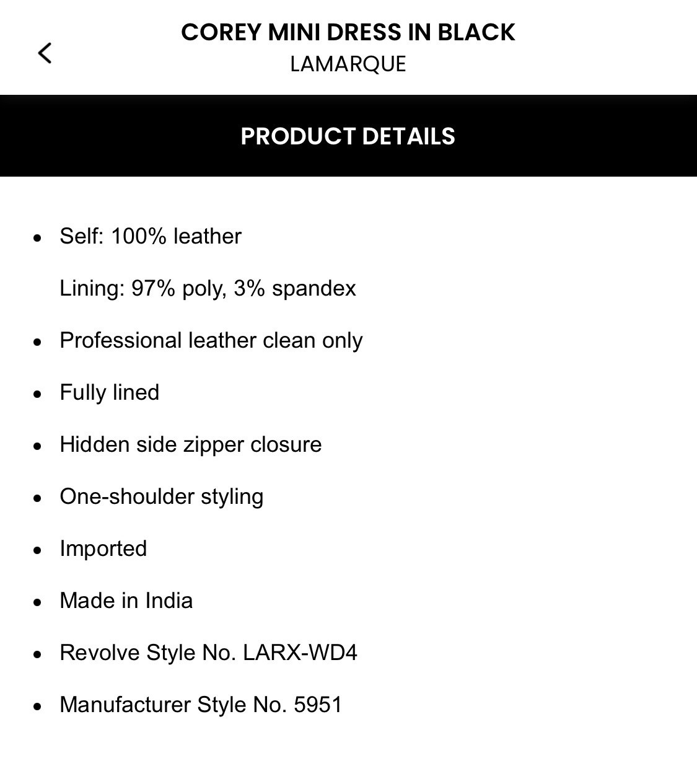Tap the 'One-shoulder styling' detail
This screenshot has height=784, width=697.
[x=161, y=496]
